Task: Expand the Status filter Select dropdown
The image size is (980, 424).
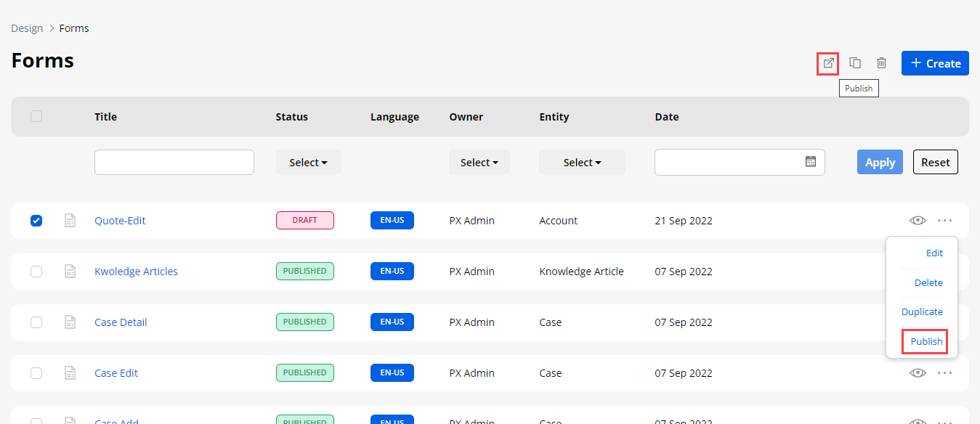Action: [308, 163]
